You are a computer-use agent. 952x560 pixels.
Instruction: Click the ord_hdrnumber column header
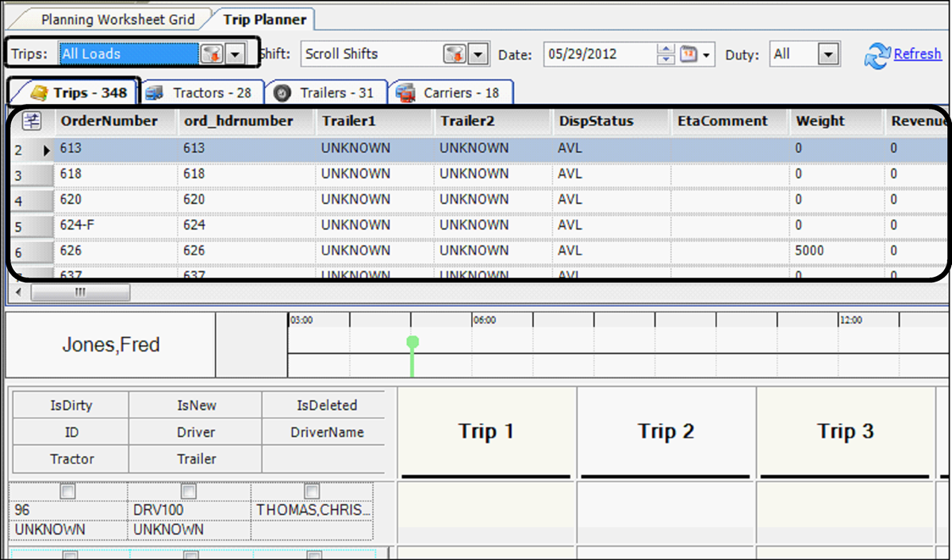(x=245, y=121)
